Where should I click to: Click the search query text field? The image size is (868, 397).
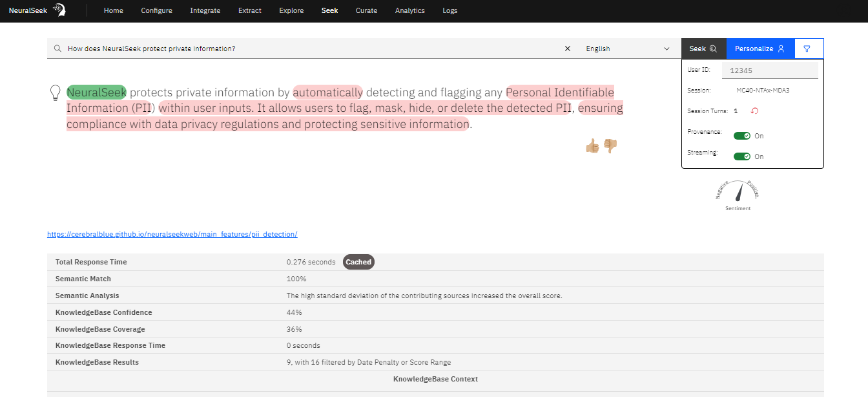(313, 48)
